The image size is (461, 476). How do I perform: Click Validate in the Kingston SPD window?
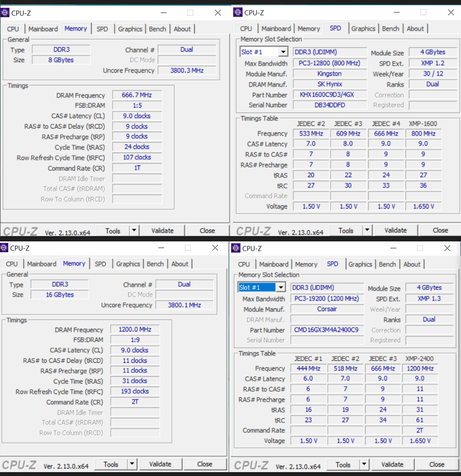coord(396,230)
